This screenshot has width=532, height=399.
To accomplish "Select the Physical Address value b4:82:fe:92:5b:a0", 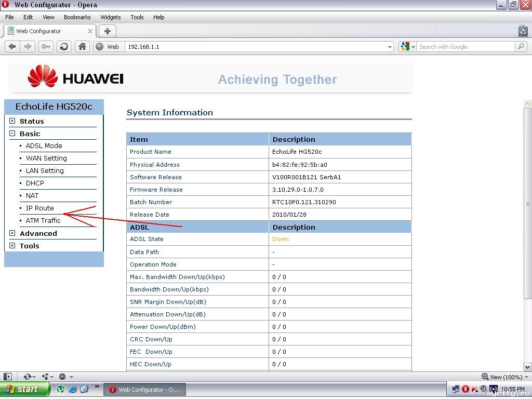I will point(300,165).
